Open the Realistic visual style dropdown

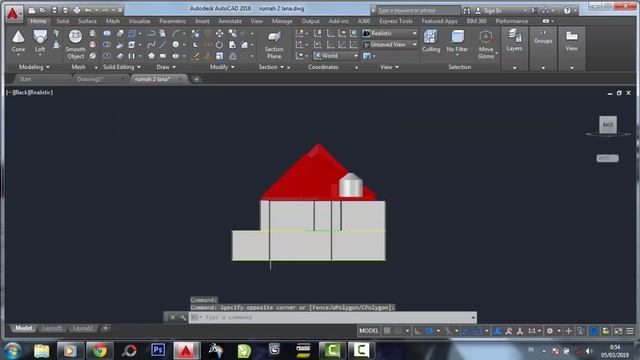point(390,33)
